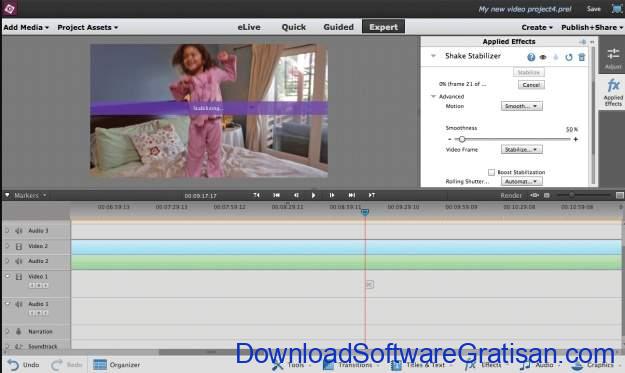Toggle Video 2 track filmstrip icon
This screenshot has height=373, width=625.
tap(19, 246)
